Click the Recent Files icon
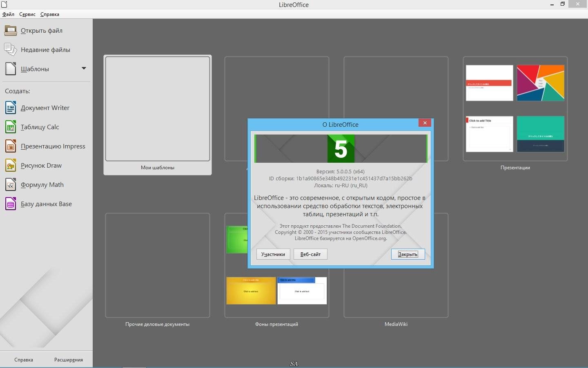This screenshot has height=368, width=588. pos(11,50)
